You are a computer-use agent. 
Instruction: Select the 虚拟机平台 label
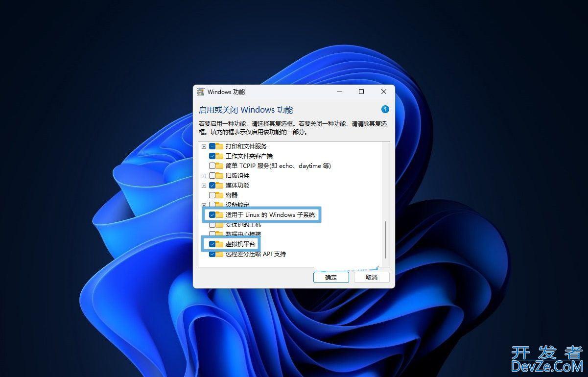(x=240, y=244)
